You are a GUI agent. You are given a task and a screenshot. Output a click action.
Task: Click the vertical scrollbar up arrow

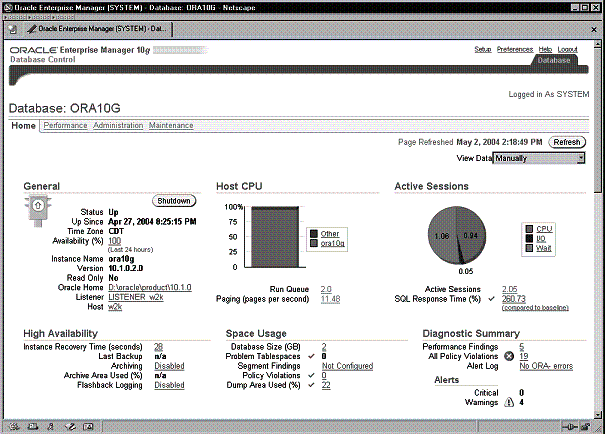pos(598,43)
